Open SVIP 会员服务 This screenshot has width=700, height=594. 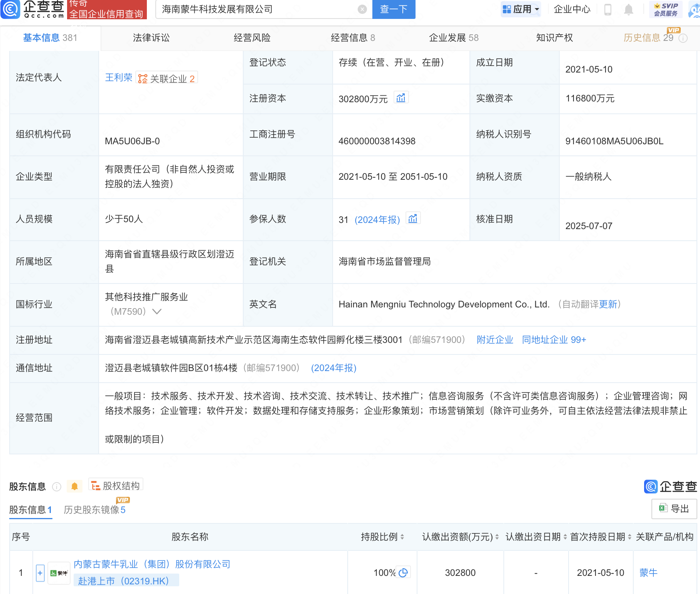coord(666,9)
